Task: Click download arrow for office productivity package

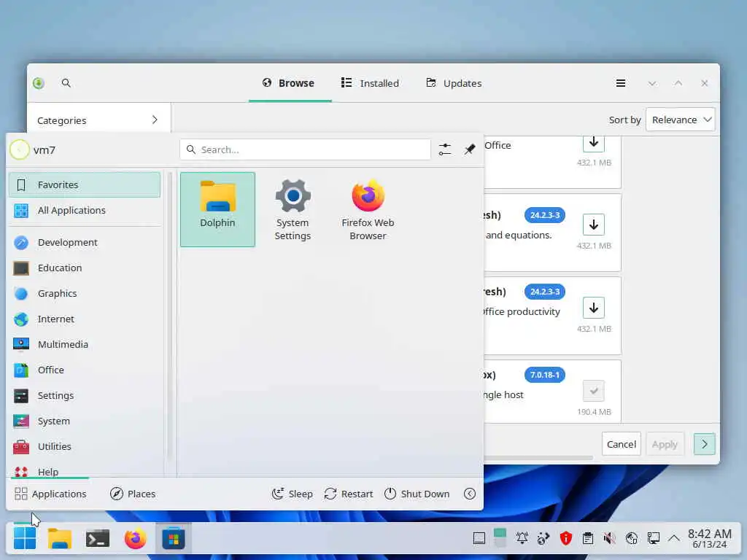Action: [594, 308]
